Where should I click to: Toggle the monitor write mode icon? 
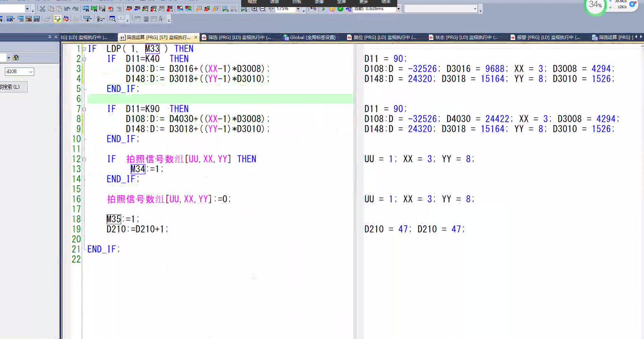pos(57,19)
